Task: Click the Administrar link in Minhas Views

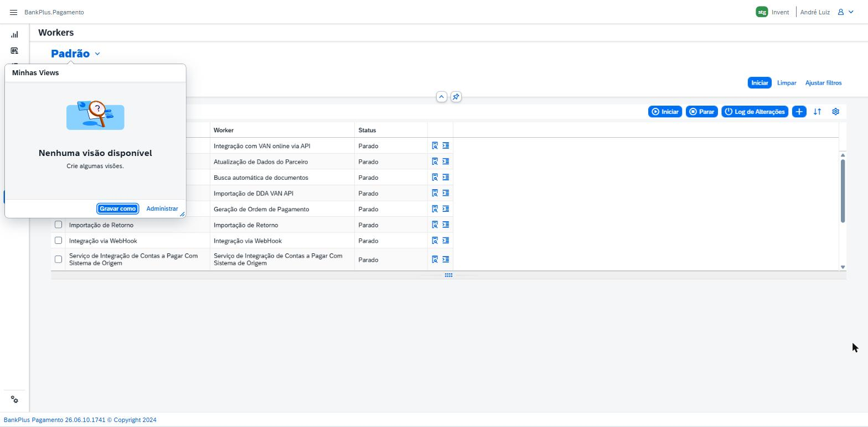Action: tap(162, 209)
